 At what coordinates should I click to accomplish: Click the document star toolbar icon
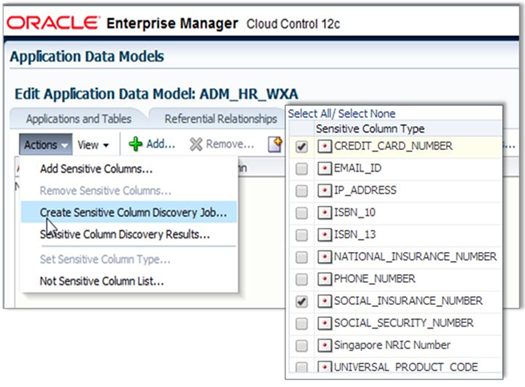pyautogui.click(x=276, y=145)
